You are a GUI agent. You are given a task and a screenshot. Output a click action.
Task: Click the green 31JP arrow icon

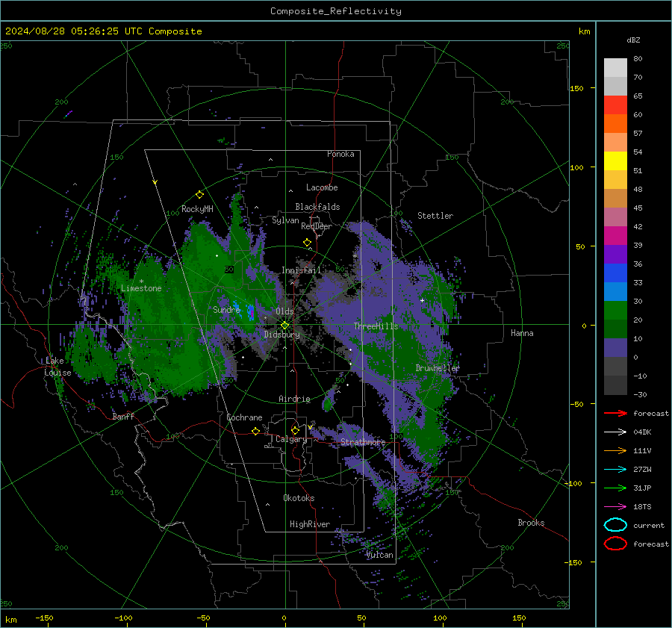click(x=615, y=488)
